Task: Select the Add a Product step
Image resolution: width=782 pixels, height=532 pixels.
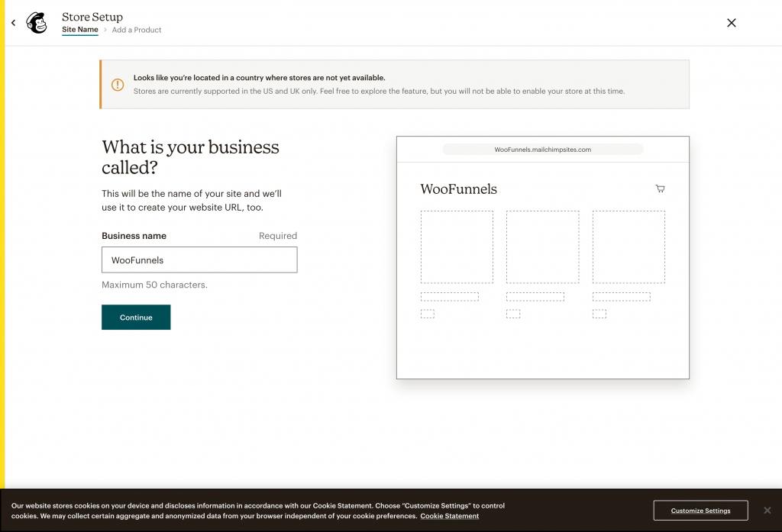Action: pos(137,30)
